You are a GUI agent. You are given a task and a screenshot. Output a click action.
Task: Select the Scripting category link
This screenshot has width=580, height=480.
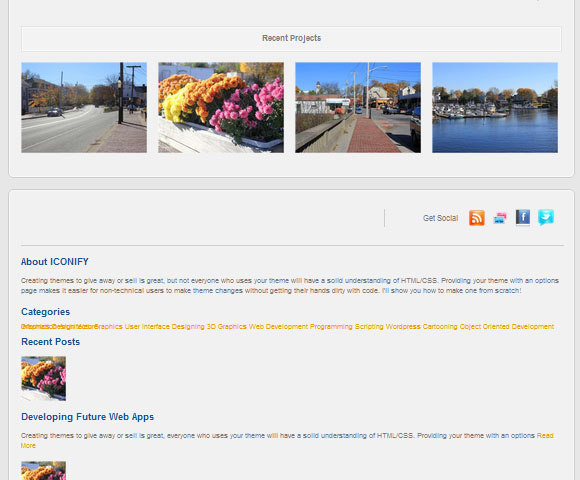coord(369,327)
